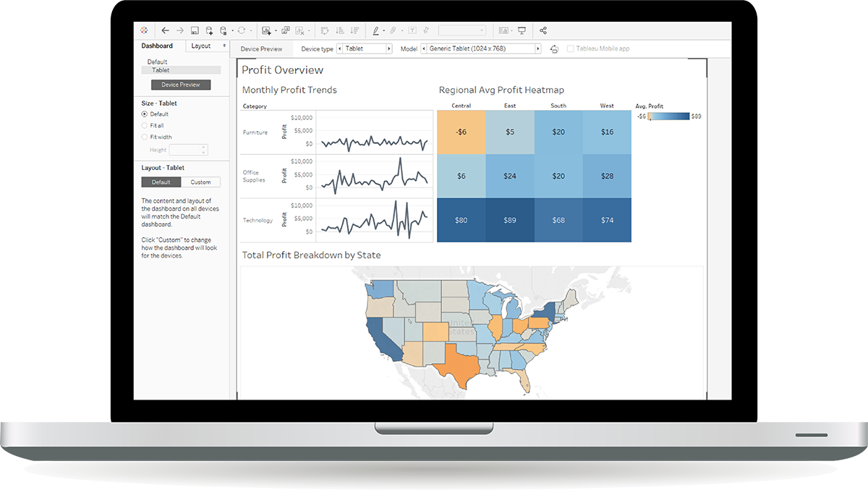868x490 pixels.
Task: Add a new data source
Action: click(209, 30)
